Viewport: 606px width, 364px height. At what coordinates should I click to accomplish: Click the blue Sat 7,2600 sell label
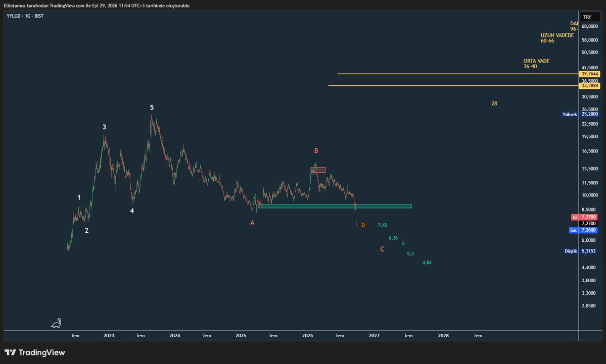click(x=583, y=230)
